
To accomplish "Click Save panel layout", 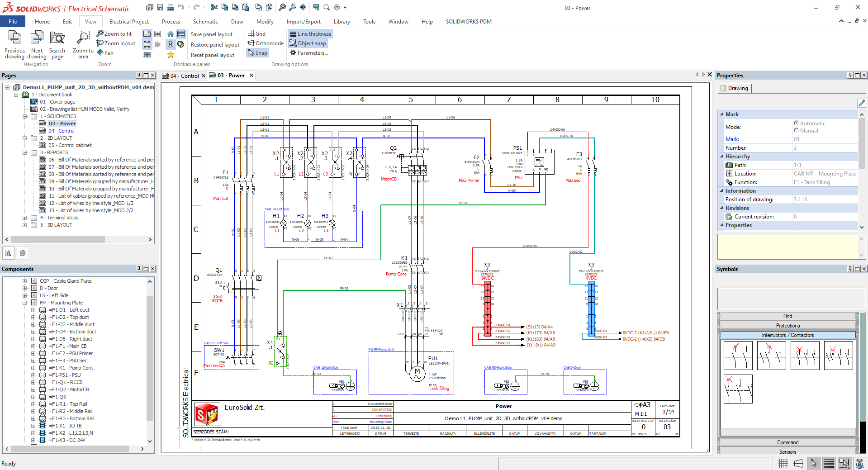I will pyautogui.click(x=212, y=34).
